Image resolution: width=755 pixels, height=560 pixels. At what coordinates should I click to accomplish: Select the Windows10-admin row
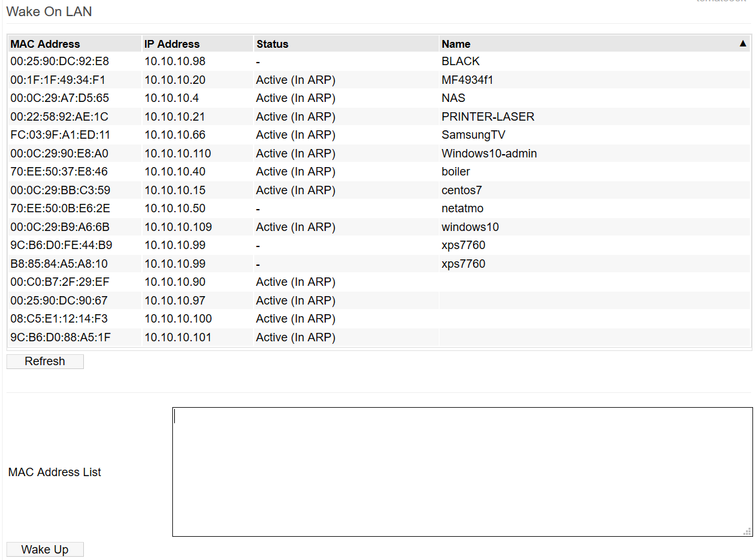coord(379,153)
